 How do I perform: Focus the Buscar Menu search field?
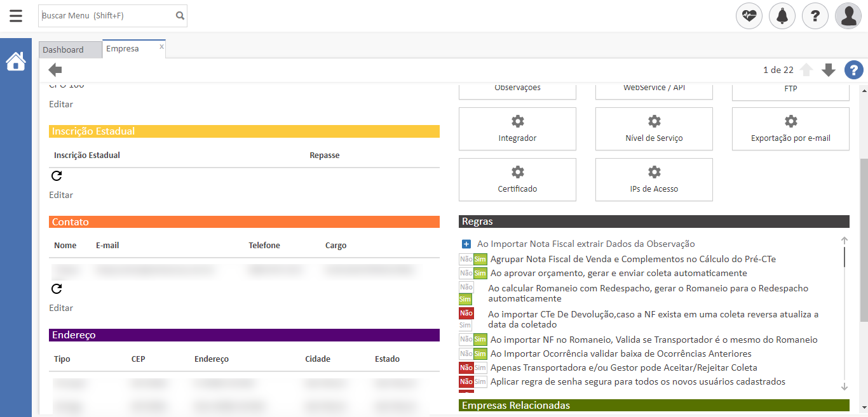tap(107, 16)
